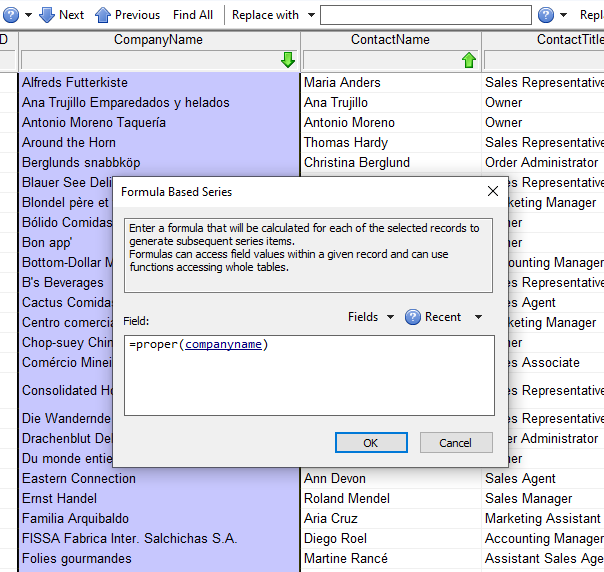Click the Next down-arrow icon
The image size is (604, 572).
pyautogui.click(x=46, y=15)
